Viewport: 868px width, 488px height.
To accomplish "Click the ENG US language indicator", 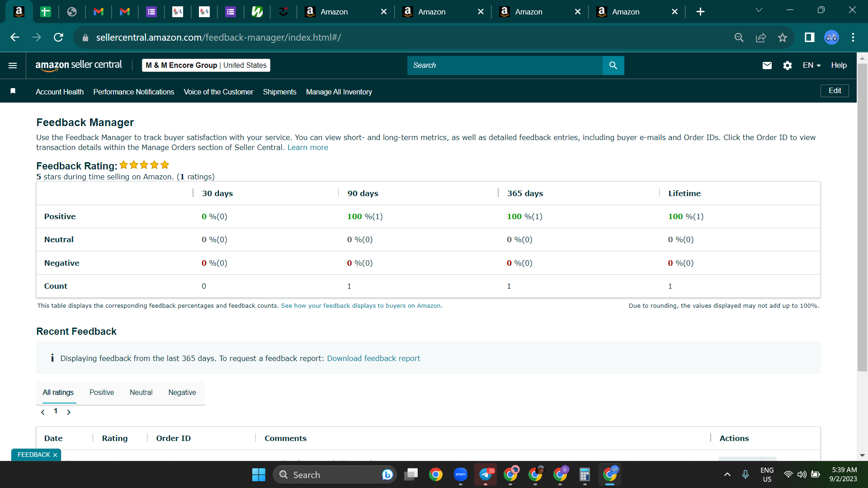I will coord(767,474).
